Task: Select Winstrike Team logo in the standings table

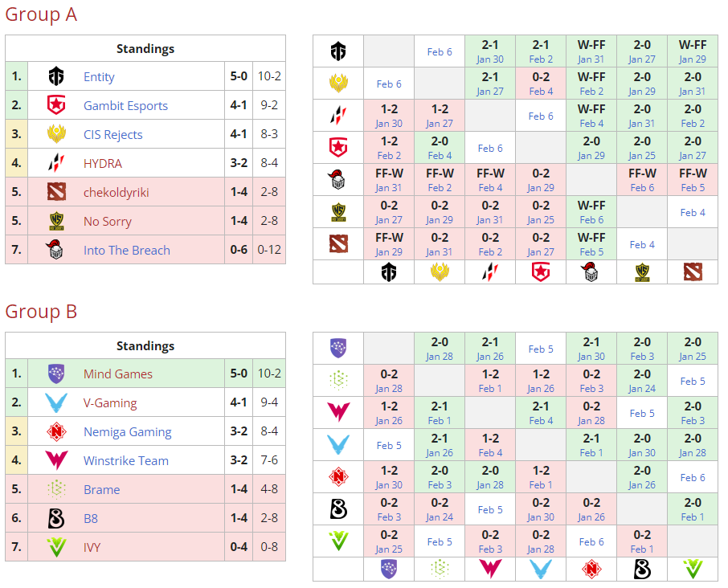Action: [x=55, y=461]
